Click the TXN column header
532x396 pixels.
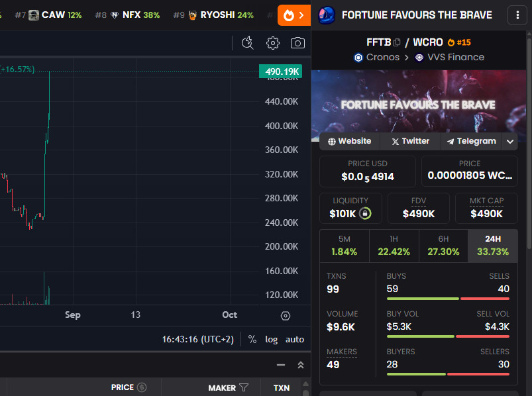282,387
